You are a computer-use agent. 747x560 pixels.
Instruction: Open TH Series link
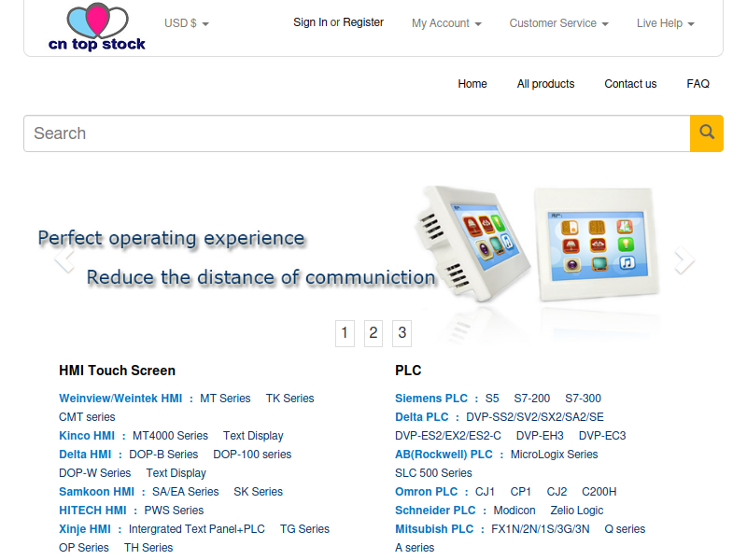pyautogui.click(x=148, y=548)
